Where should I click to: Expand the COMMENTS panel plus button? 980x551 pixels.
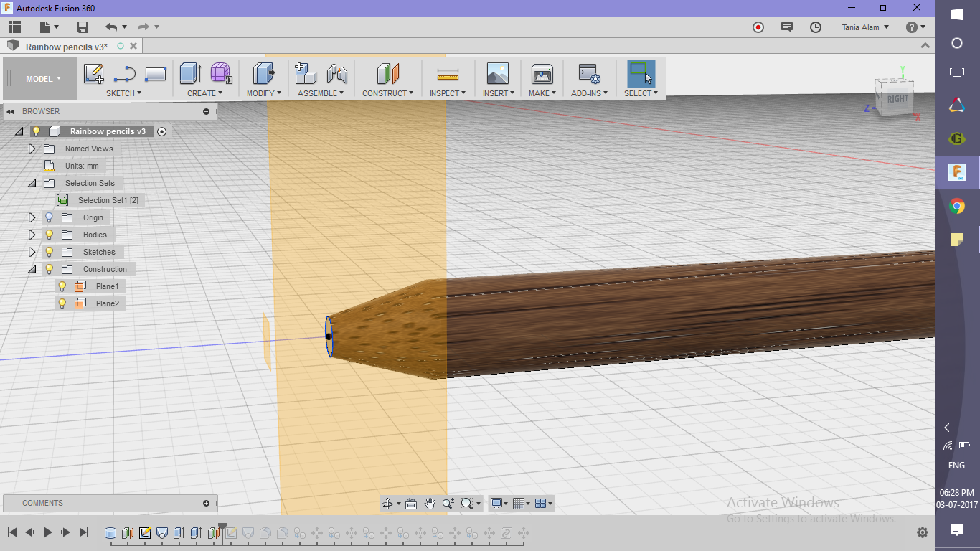207,503
